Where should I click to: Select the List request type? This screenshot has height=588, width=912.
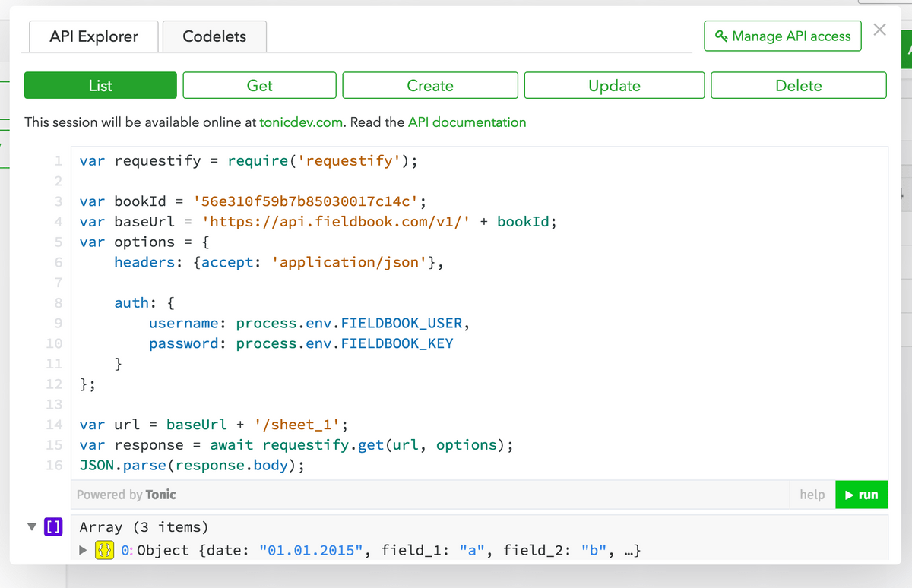[100, 85]
